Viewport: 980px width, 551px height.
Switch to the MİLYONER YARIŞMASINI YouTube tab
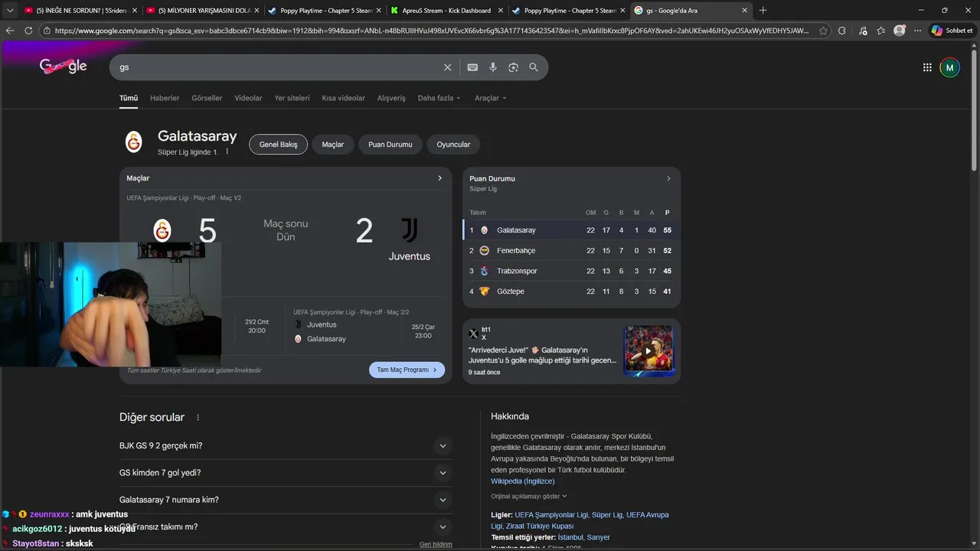(x=202, y=10)
